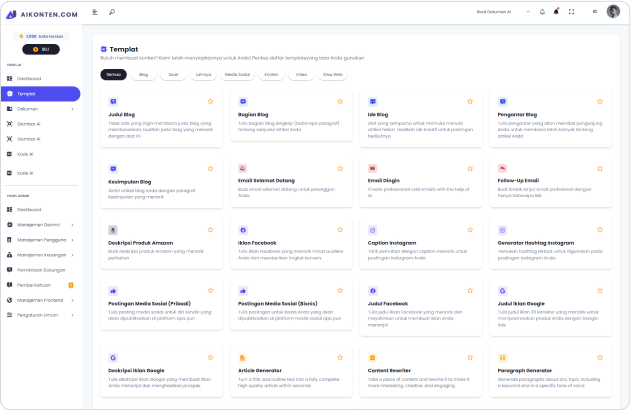Click the notification bell icon
Viewport: 631px width, 410px height.
pos(556,12)
